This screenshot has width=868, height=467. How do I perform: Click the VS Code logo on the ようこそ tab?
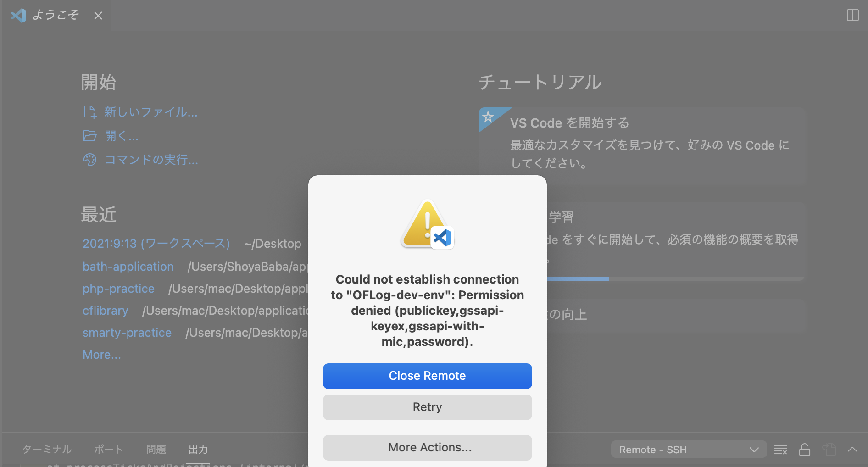tap(18, 15)
